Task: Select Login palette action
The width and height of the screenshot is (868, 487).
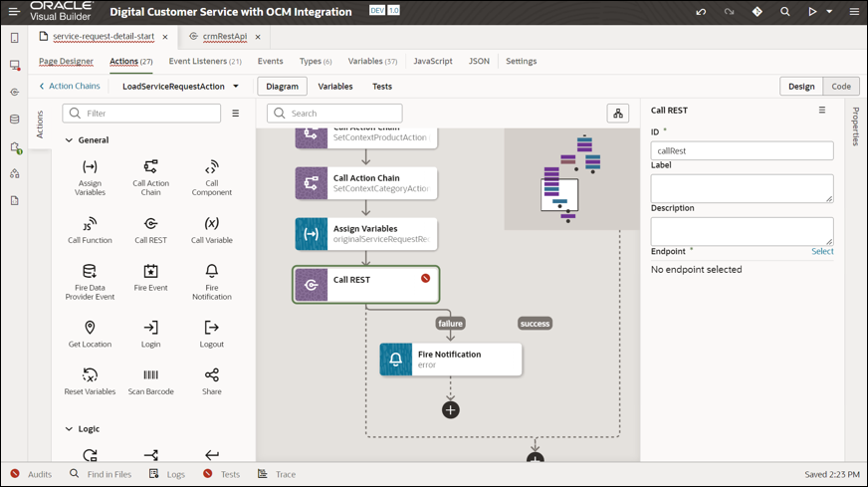Action: coord(150,334)
